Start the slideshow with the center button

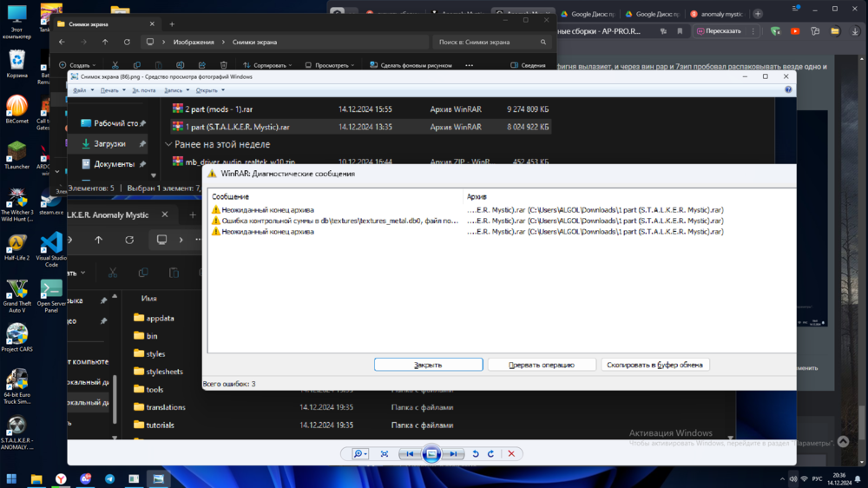click(431, 454)
